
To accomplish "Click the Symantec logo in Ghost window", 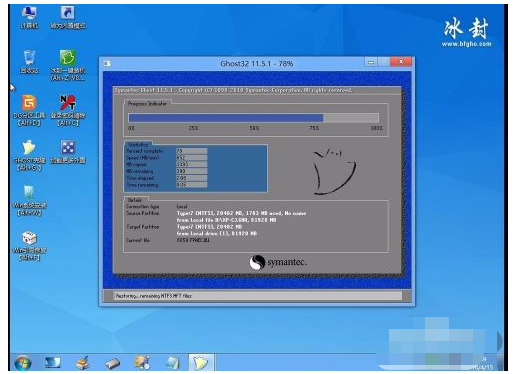I will click(x=278, y=262).
